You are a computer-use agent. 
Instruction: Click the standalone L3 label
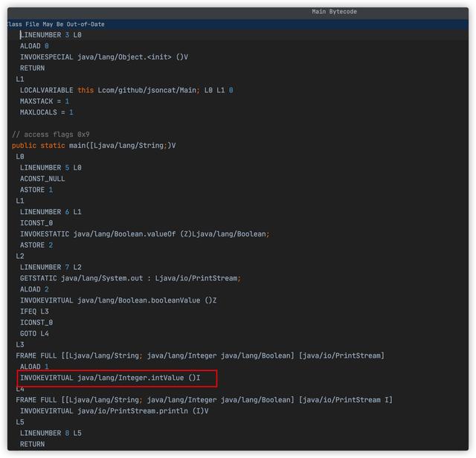[20, 345]
